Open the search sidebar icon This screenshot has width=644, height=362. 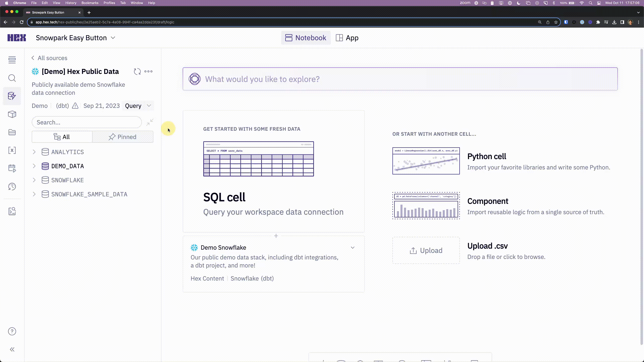coord(12,78)
